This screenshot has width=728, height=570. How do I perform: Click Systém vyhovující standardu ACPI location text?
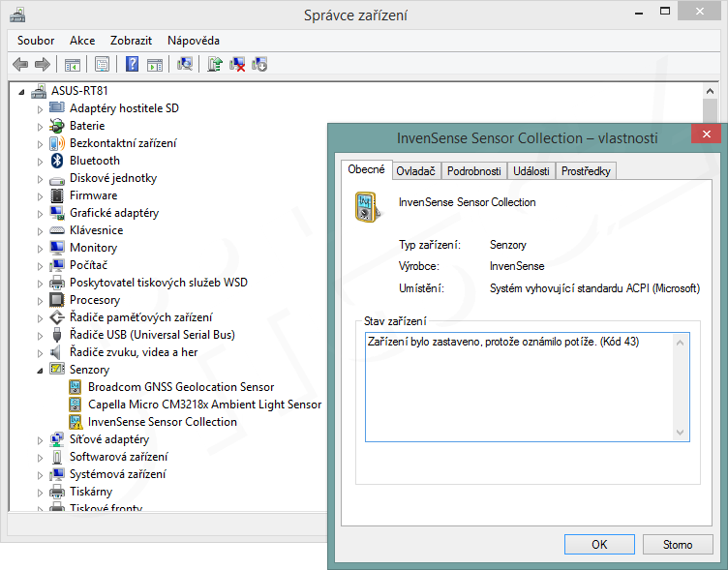pos(594,288)
